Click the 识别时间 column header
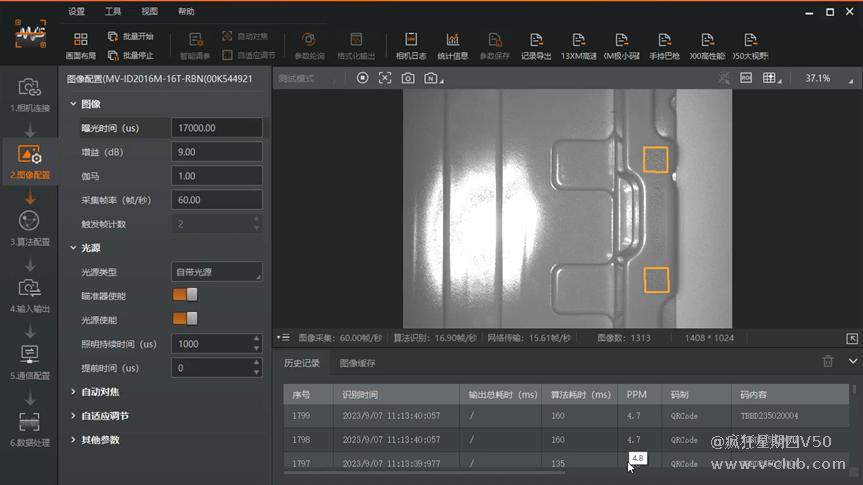 tap(396, 394)
